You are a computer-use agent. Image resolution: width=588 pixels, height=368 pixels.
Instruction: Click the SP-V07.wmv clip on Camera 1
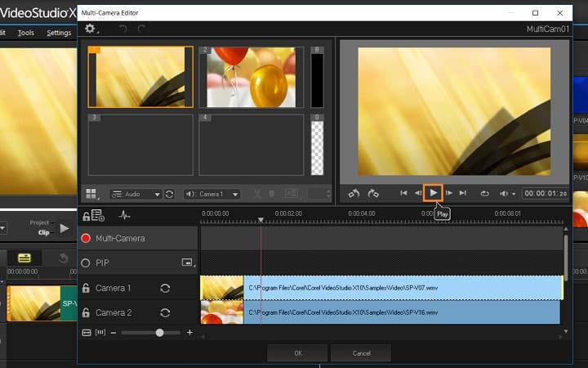(381, 288)
